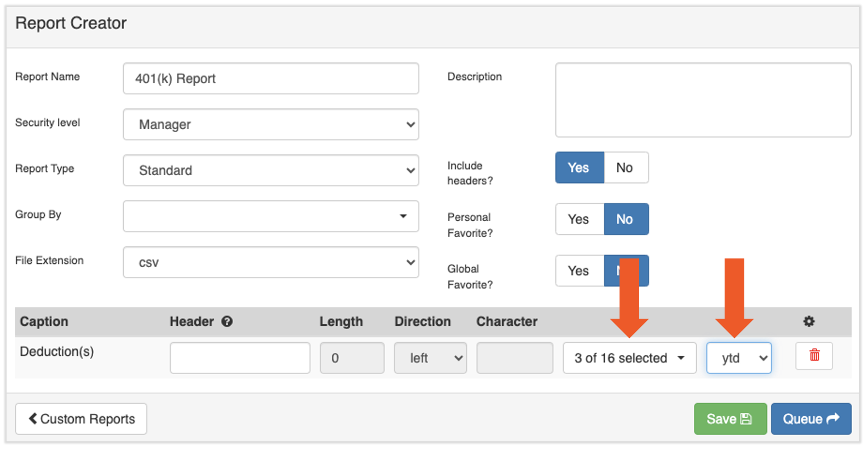
Task: Set Global Favorite to Yes
Action: (579, 270)
